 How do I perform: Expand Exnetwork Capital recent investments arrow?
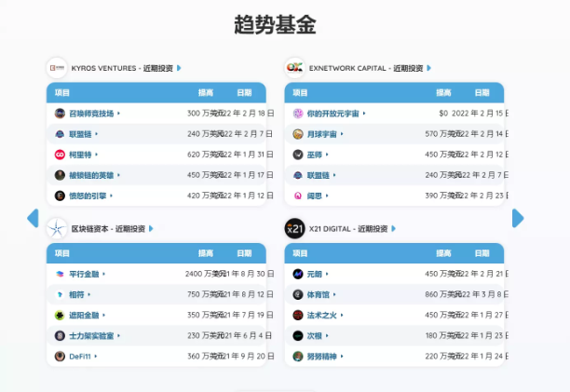click(429, 68)
